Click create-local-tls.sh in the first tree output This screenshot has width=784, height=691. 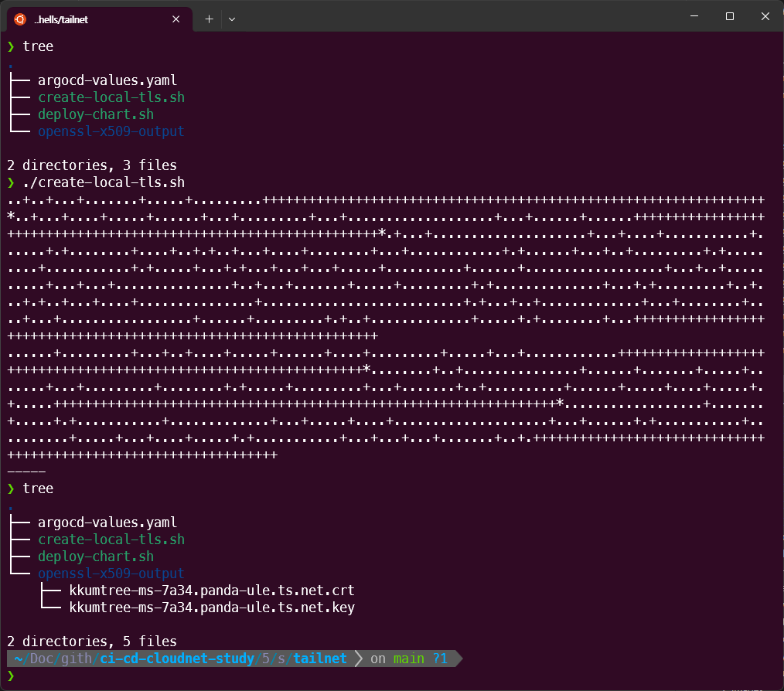click(111, 97)
